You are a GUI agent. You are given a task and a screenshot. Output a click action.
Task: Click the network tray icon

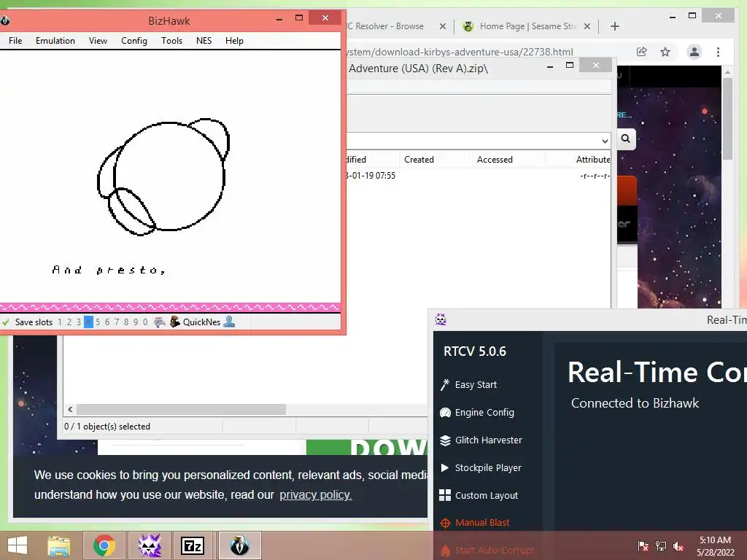pos(661,545)
